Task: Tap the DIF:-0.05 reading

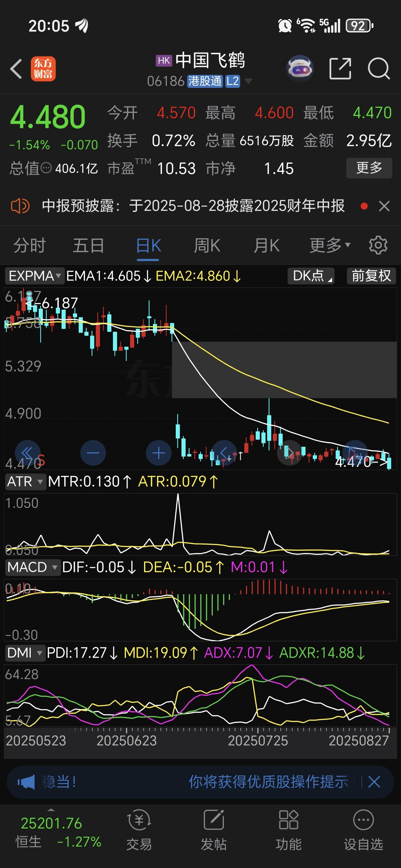Action: click(x=99, y=567)
